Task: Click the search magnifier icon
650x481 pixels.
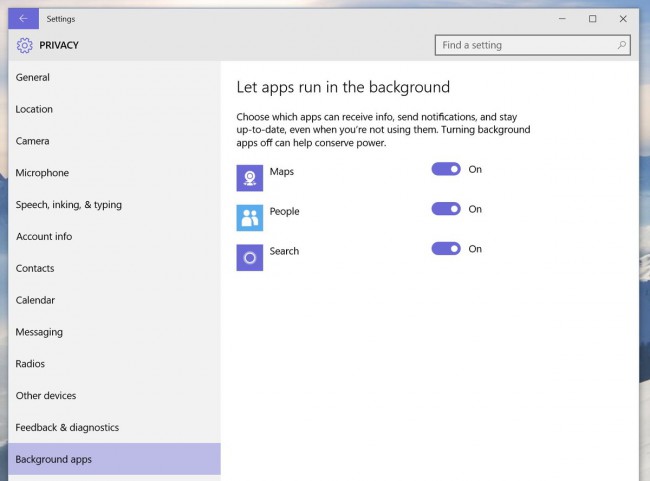Action: click(x=621, y=45)
